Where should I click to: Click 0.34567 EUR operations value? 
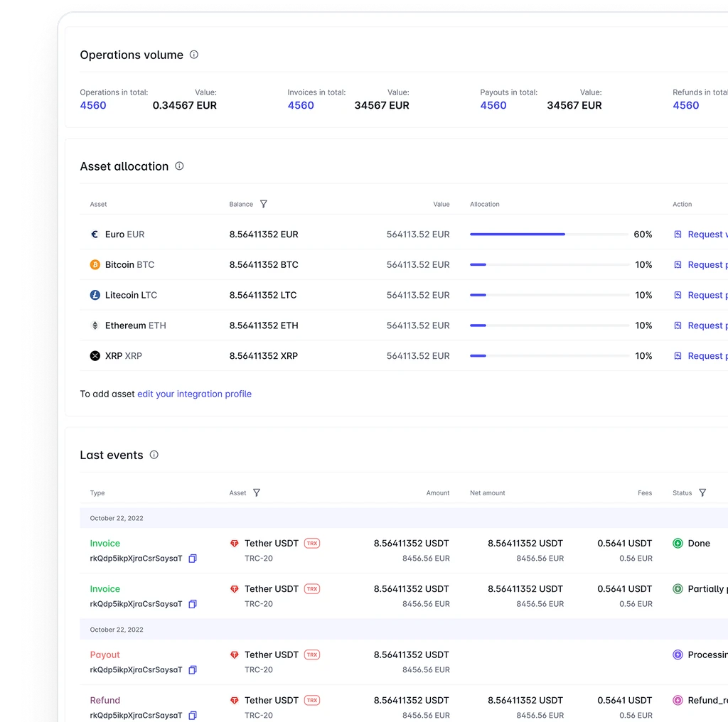point(185,105)
